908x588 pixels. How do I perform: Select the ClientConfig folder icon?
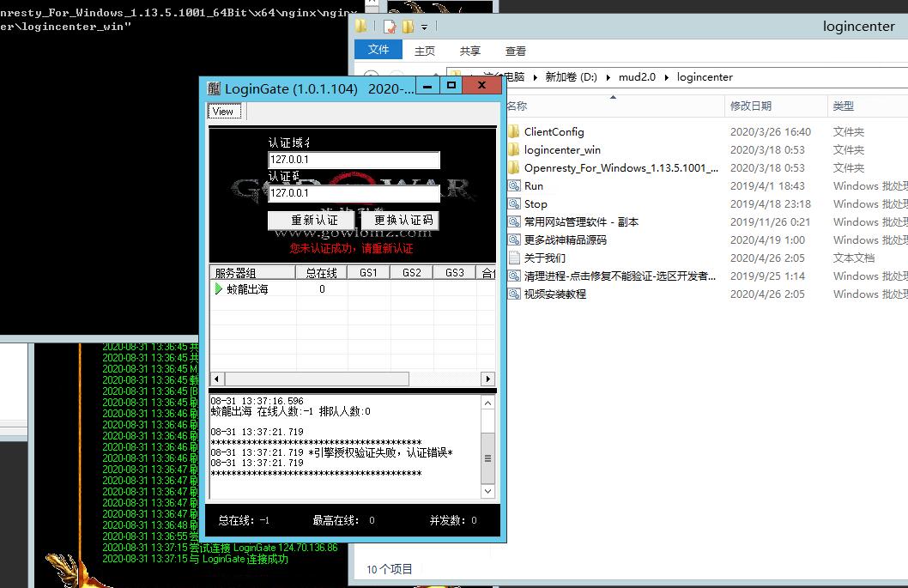pos(514,132)
